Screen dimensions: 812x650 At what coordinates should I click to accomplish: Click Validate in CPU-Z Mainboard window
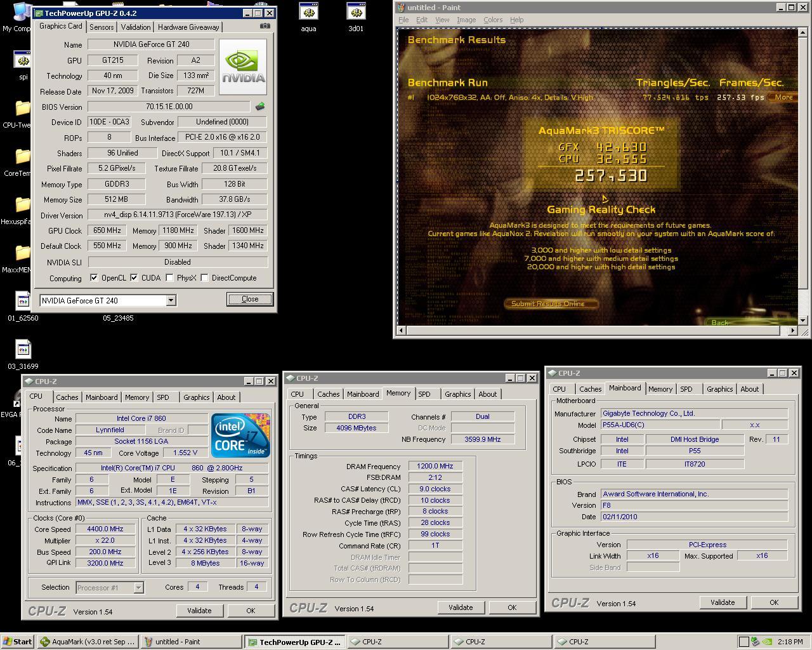[723, 602]
